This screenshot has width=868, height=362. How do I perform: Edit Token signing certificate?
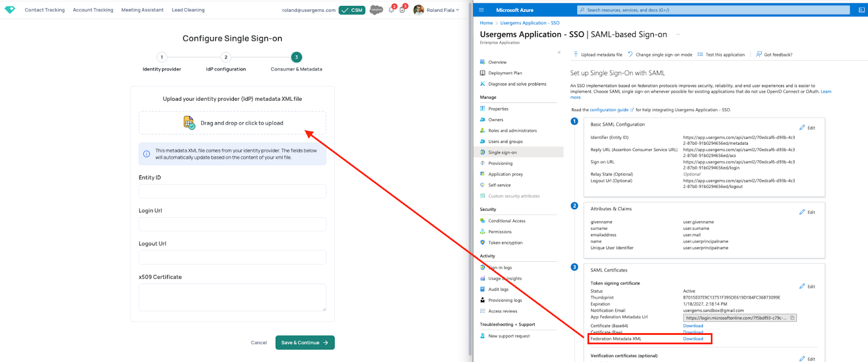point(807,286)
